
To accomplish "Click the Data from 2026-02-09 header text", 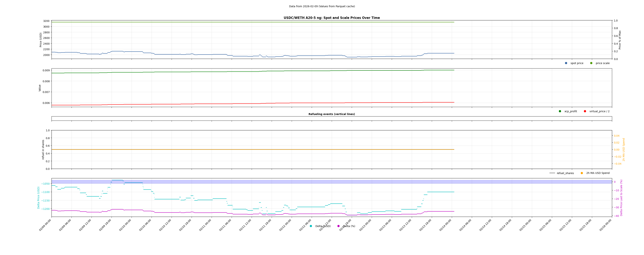I will coord(322,6).
